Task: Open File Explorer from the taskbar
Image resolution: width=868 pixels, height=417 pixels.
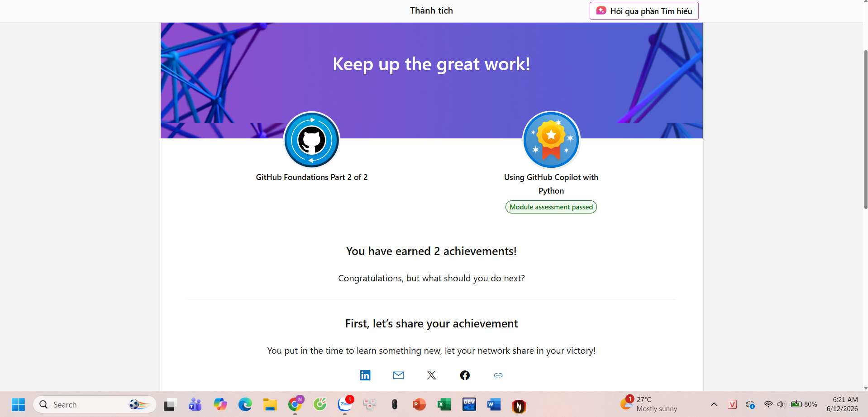Action: click(x=270, y=404)
